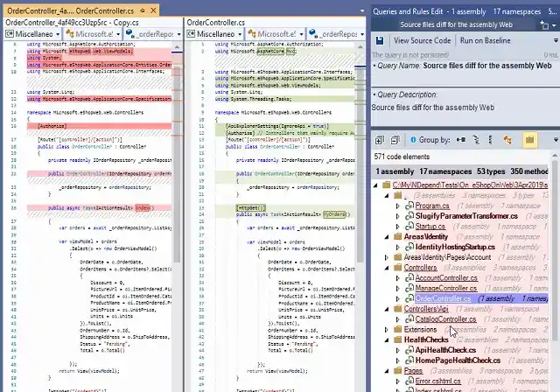
Task: Collapse the HealthChecks folder node
Action: (388, 339)
